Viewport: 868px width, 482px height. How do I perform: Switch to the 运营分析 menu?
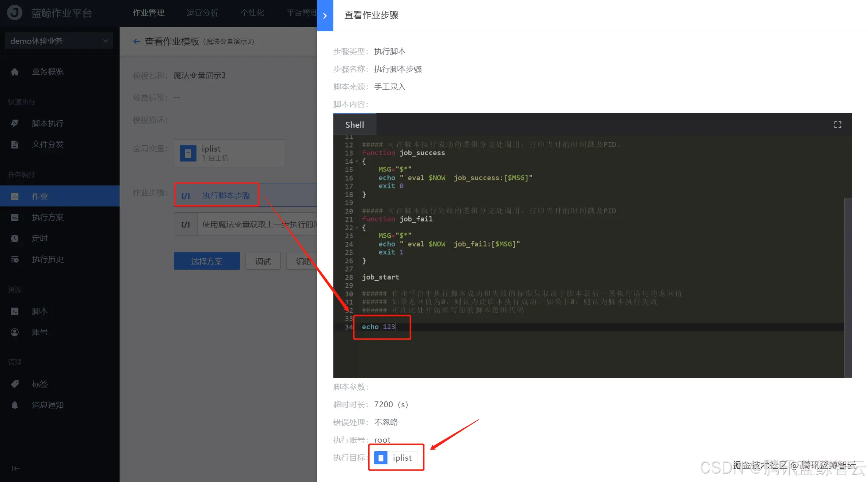pos(202,13)
